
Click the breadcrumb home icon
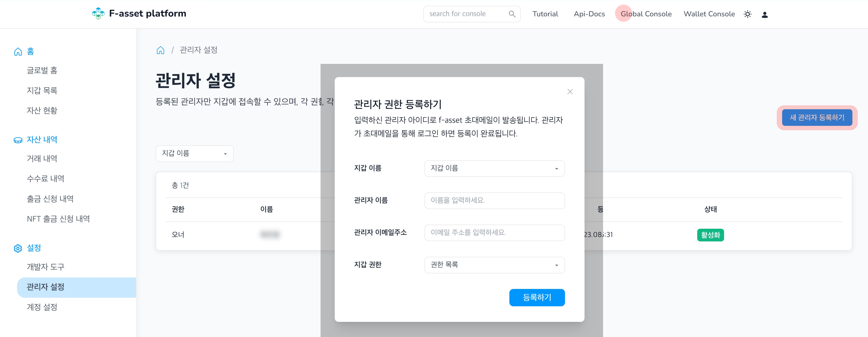[160, 50]
